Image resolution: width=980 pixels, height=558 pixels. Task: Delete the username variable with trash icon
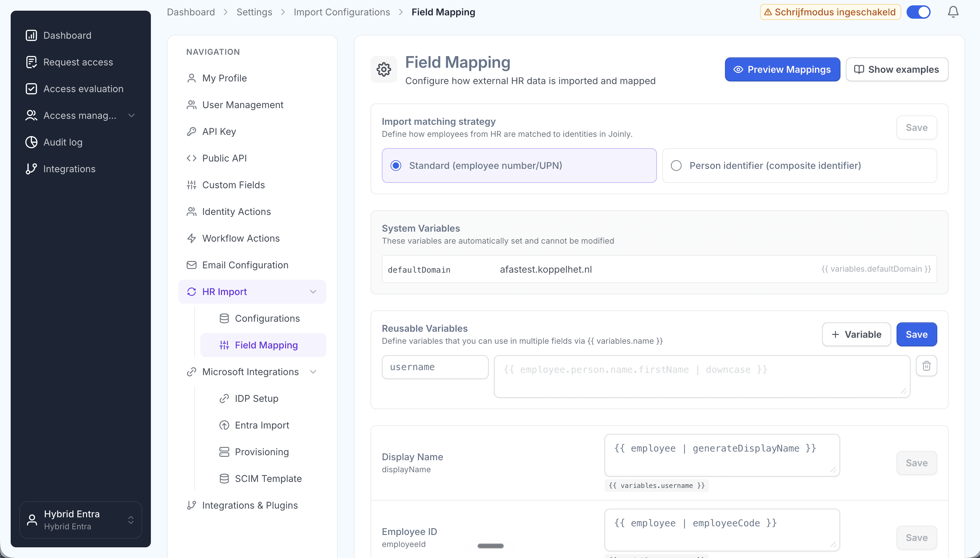point(926,366)
